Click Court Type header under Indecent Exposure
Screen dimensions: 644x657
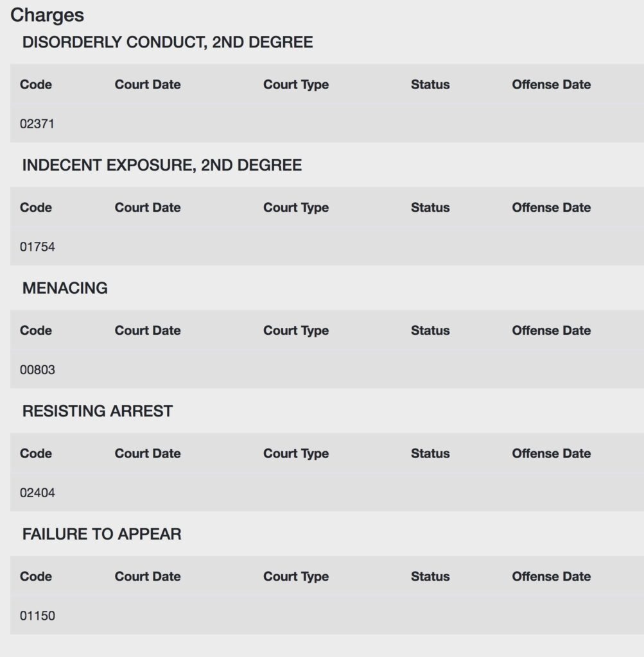pos(296,208)
